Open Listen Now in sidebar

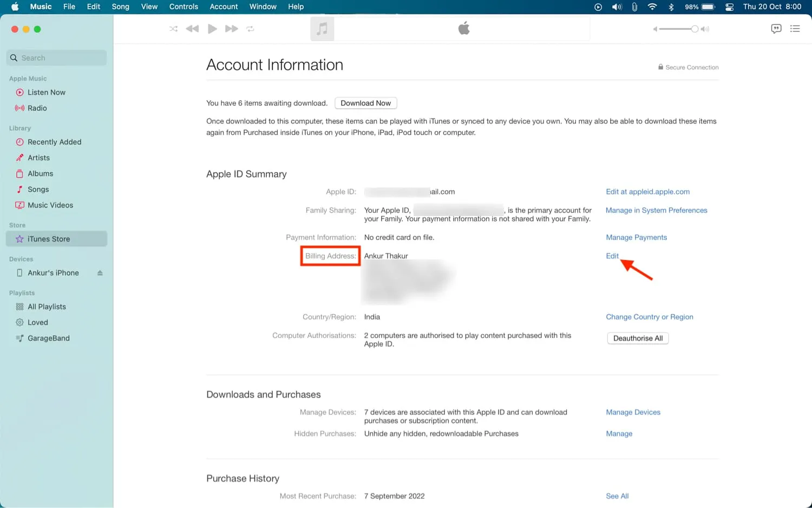click(57, 93)
